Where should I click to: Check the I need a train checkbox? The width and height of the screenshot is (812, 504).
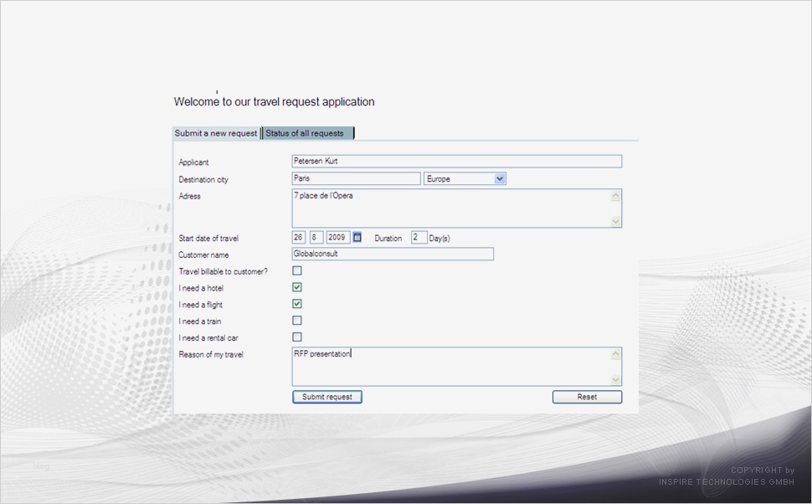296,320
